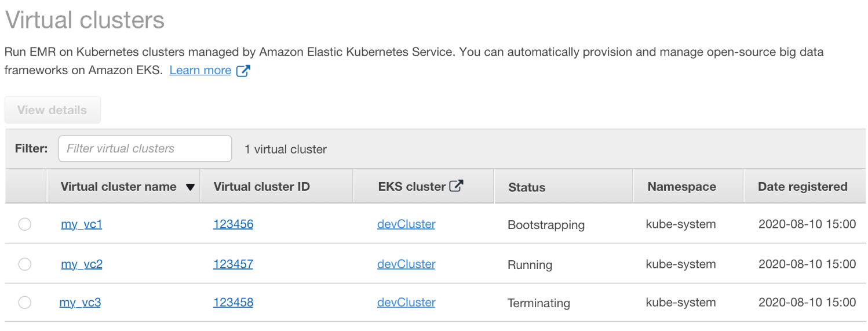Click the external link icon in EKS cluster header
The width and height of the screenshot is (868, 331).
(x=457, y=186)
